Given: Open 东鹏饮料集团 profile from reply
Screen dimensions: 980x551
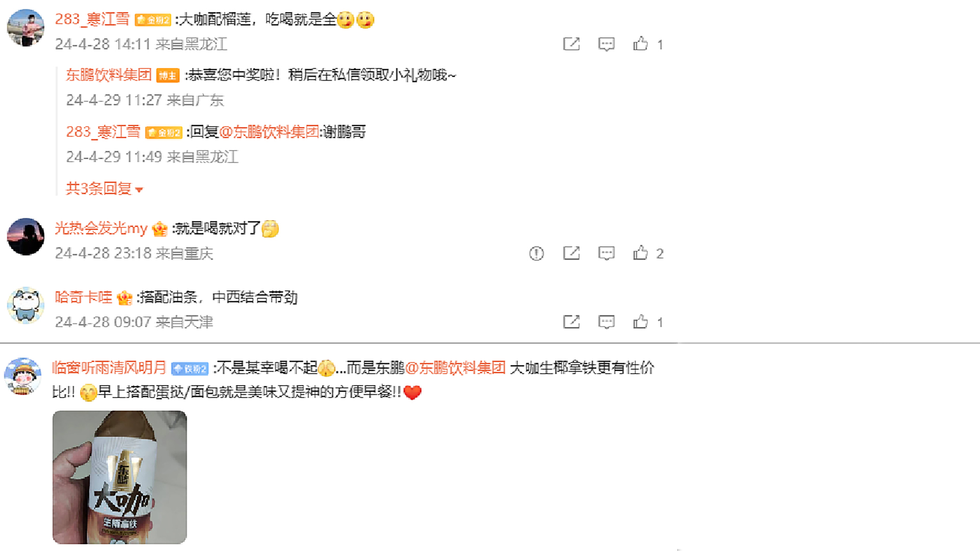Looking at the screenshot, I should pos(109,75).
